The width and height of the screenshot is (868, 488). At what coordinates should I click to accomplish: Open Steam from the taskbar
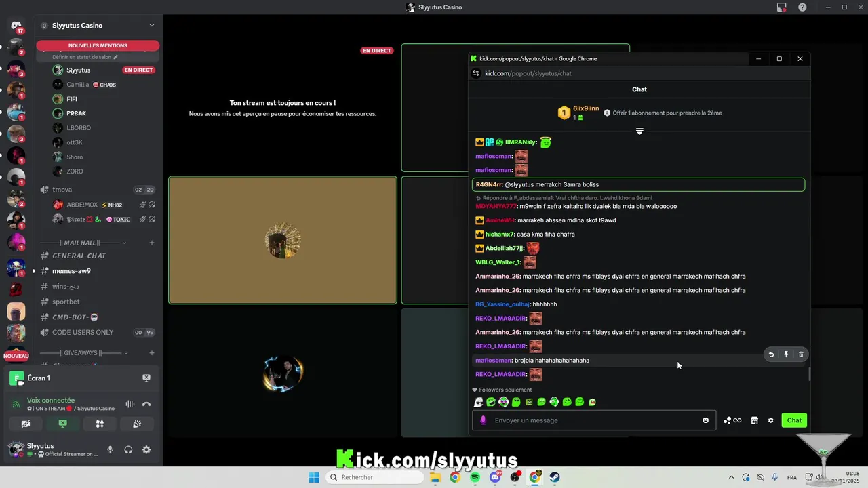[555, 477]
